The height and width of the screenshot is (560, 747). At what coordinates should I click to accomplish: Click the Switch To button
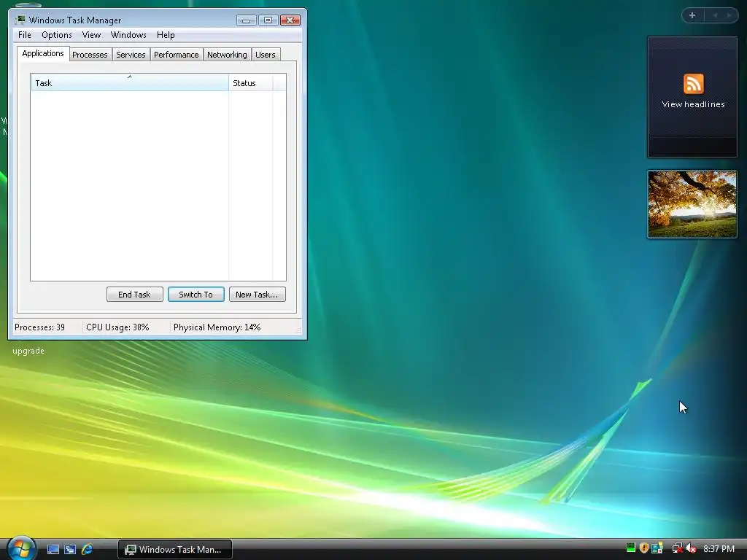coord(196,295)
